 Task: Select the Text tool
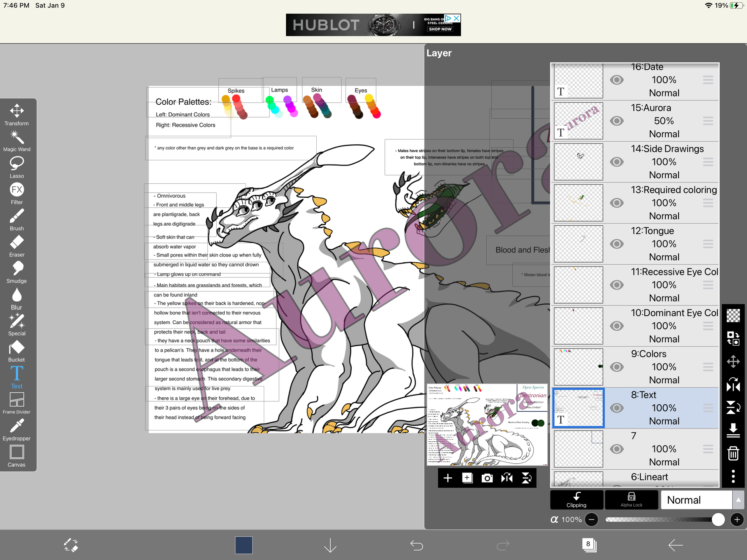pos(17,377)
